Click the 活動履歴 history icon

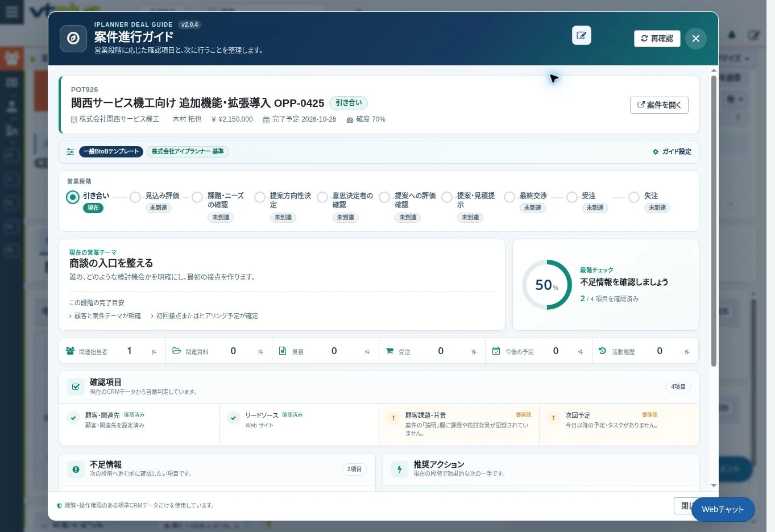click(602, 351)
